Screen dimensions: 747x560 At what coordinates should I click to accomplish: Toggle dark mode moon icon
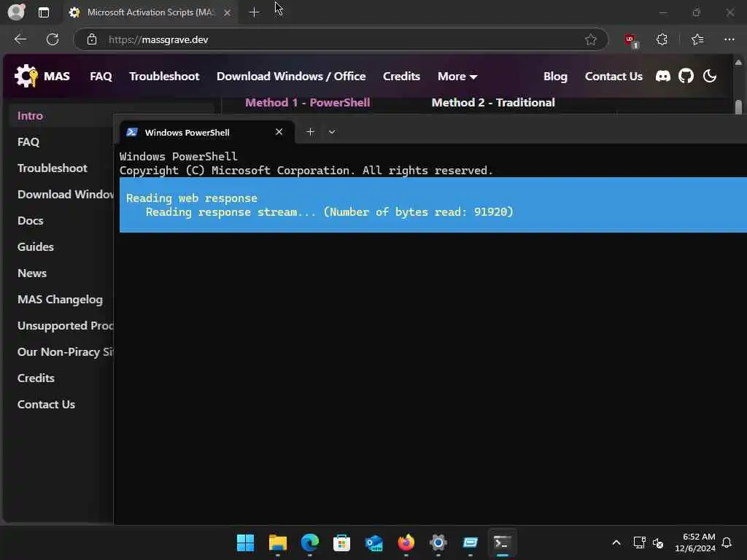click(709, 76)
